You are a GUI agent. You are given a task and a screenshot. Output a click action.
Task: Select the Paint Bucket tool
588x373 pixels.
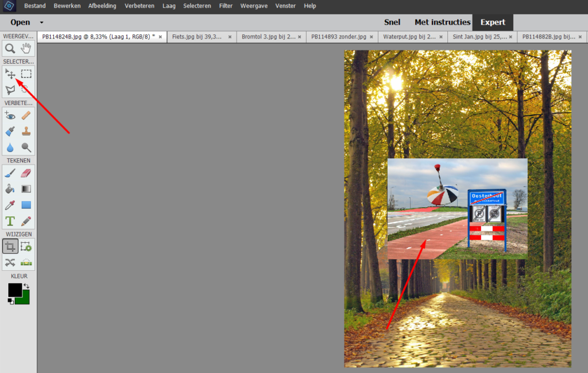click(x=10, y=189)
